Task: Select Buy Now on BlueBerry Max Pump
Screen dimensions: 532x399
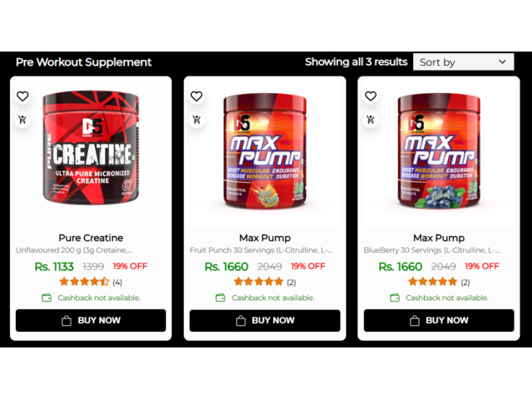Action: pyautogui.click(x=439, y=320)
